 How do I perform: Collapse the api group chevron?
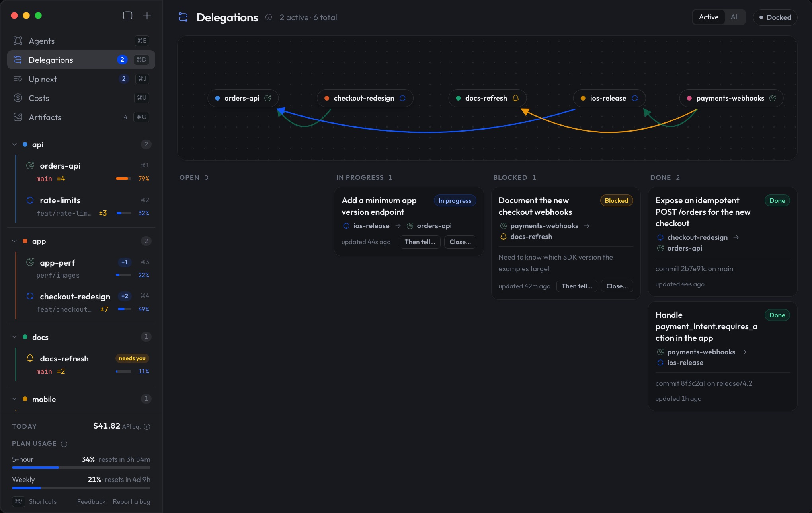[x=14, y=144]
